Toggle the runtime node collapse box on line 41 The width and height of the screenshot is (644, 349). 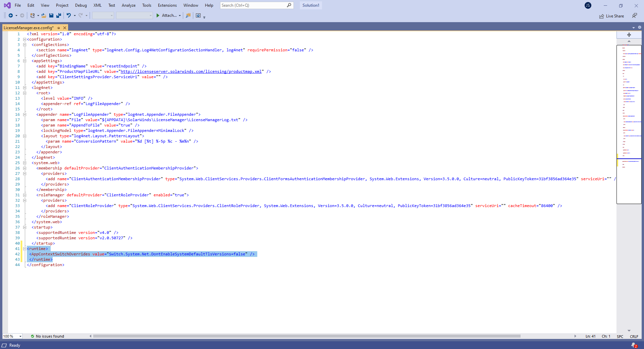click(x=25, y=249)
